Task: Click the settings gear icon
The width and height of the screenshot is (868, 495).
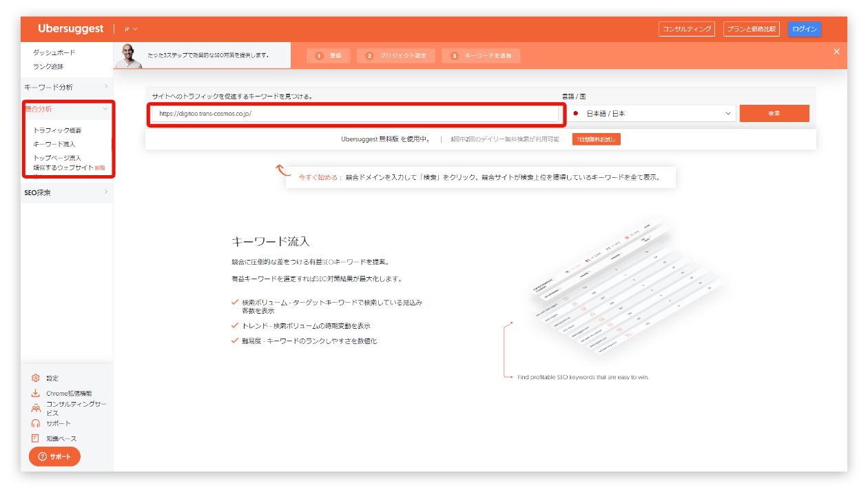Action: pyautogui.click(x=36, y=378)
